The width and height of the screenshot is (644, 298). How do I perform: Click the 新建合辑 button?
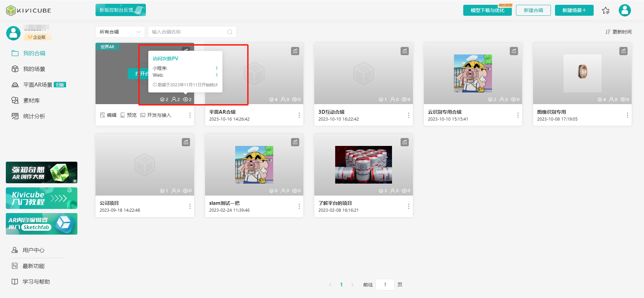[x=533, y=10]
